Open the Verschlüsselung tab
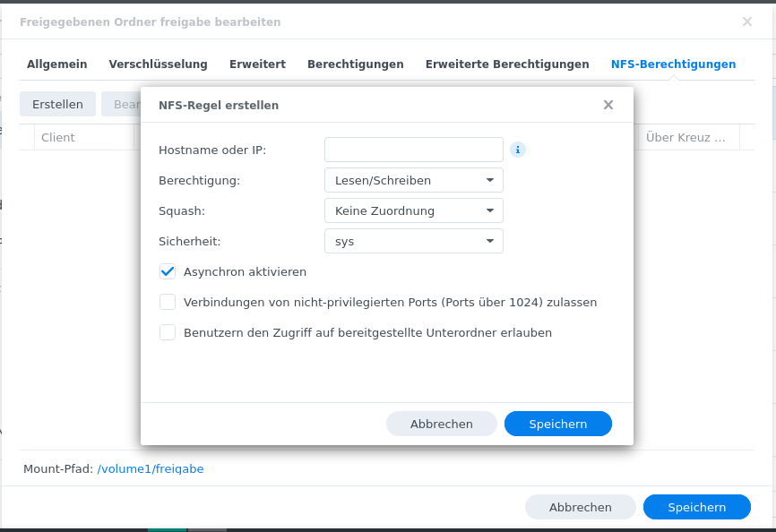 click(158, 64)
